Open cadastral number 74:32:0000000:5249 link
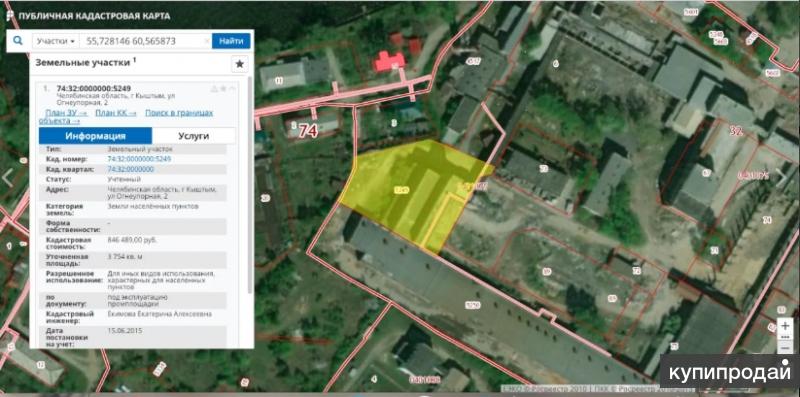Screen dimensions: 800x397 click(139, 159)
